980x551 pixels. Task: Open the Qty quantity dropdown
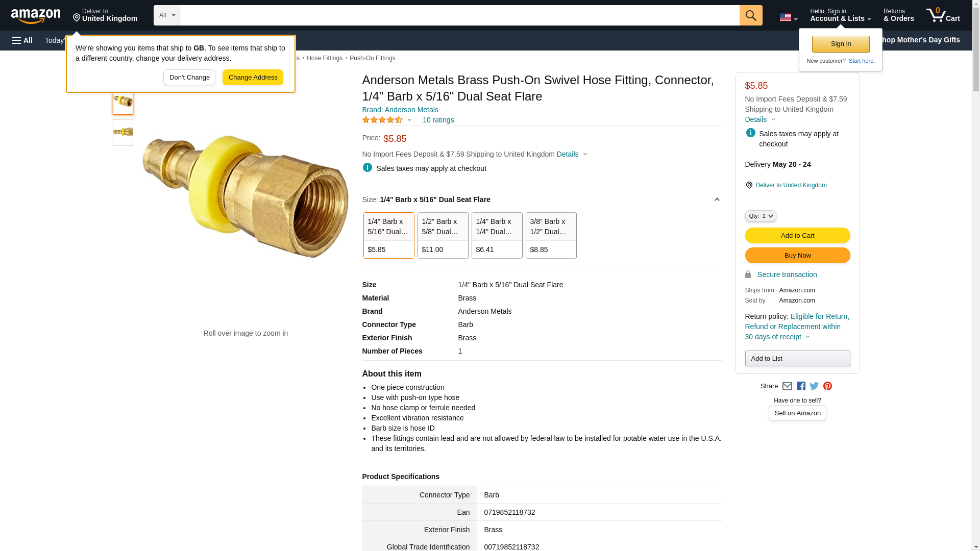point(760,216)
